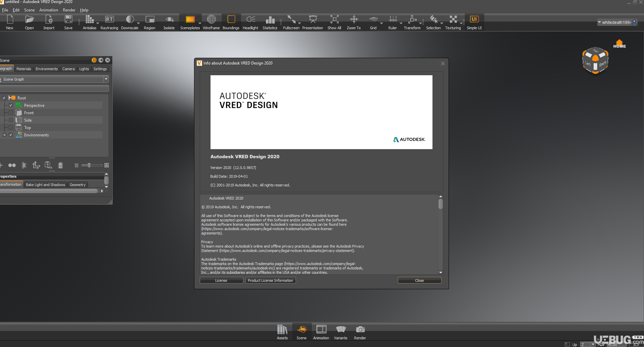Open Variants module from bottom bar
This screenshot has width=644, height=347.
pos(341,332)
